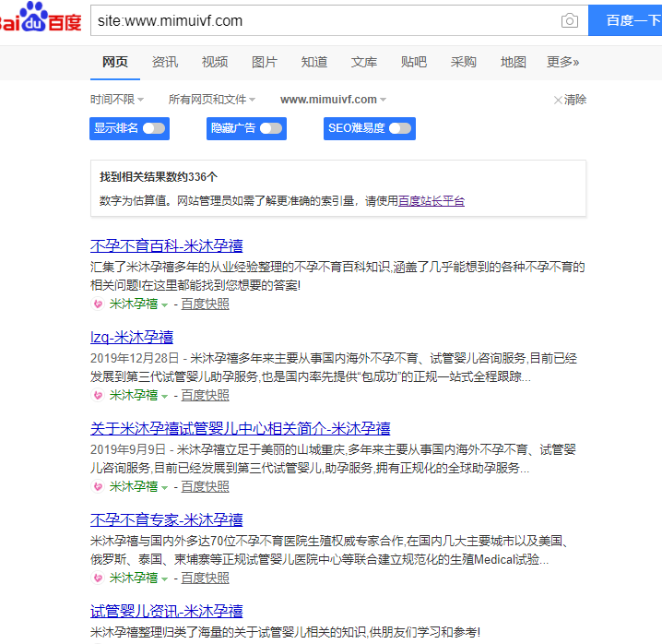Open 百度快照 under lzq result
Screen dimensions: 662x644
[206, 395]
